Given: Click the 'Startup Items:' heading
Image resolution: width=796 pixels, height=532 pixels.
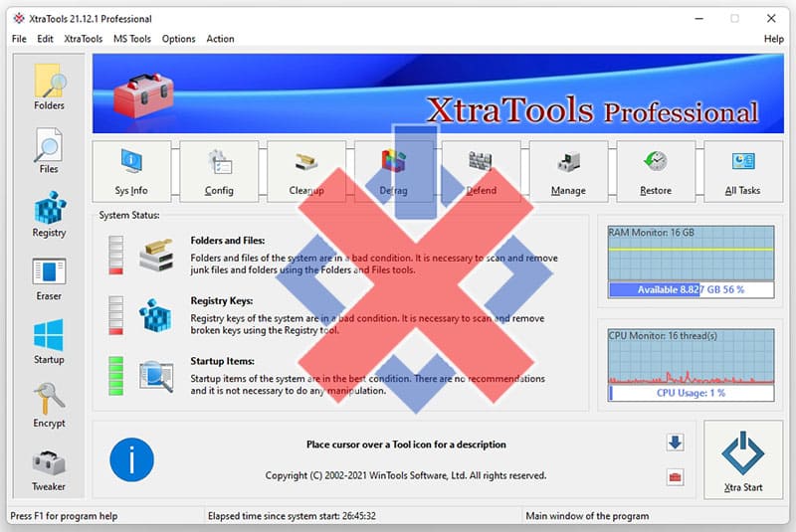Looking at the screenshot, I should (222, 361).
